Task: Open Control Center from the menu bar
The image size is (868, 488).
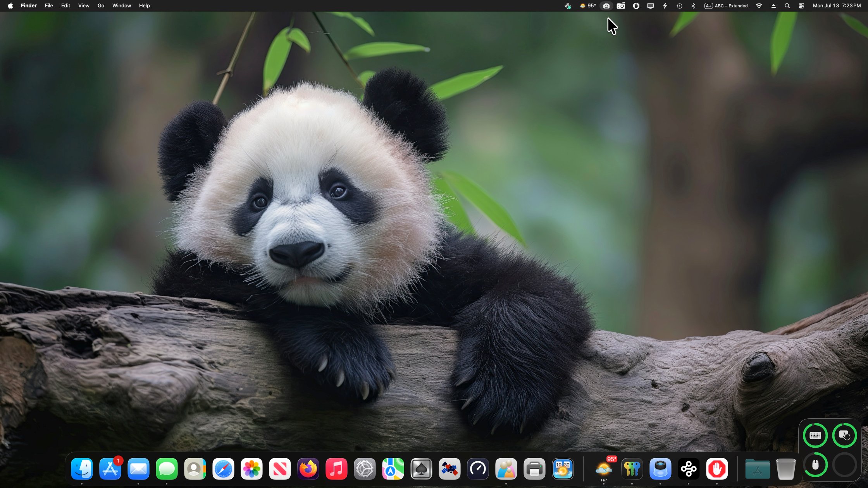Action: 801,6
